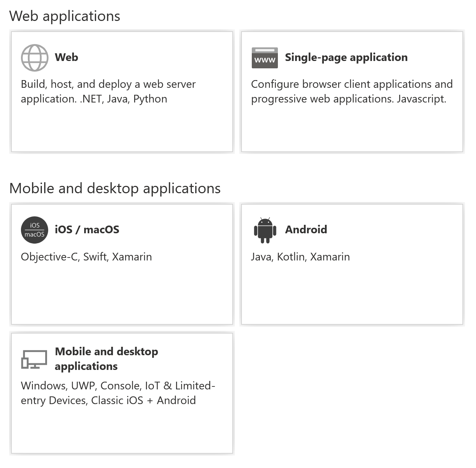Click the Single-page application title text

[x=346, y=57]
